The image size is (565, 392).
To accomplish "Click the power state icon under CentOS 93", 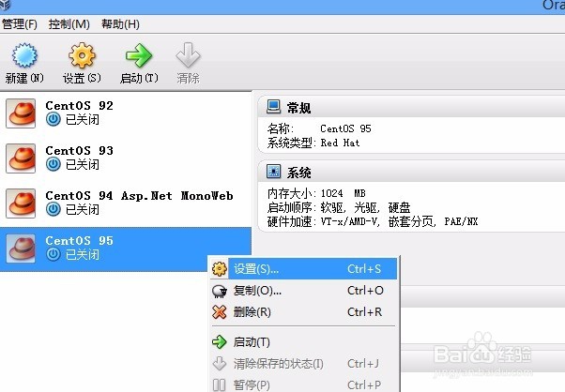I will pyautogui.click(x=53, y=164).
